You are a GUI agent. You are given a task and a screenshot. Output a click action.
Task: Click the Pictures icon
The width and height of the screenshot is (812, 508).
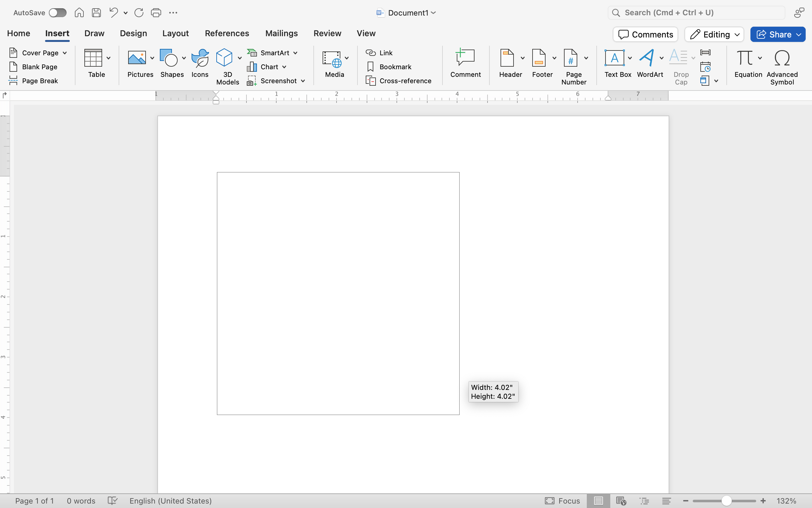(137, 58)
